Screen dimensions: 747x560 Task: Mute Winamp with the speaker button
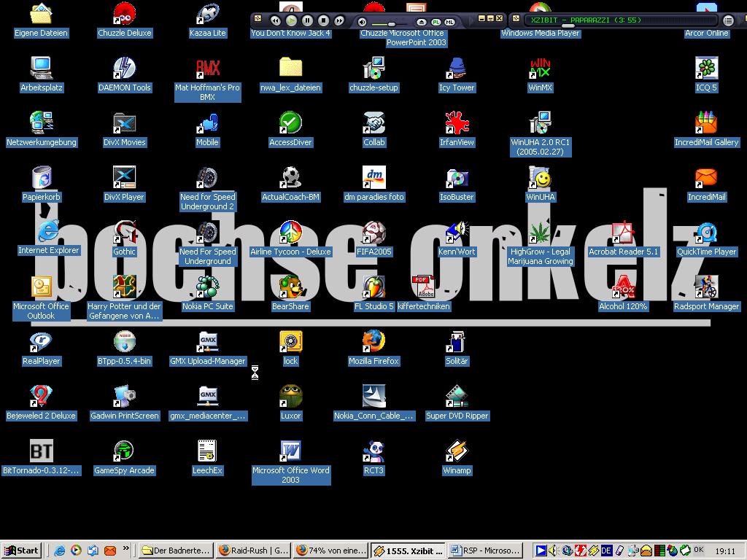pos(363,22)
